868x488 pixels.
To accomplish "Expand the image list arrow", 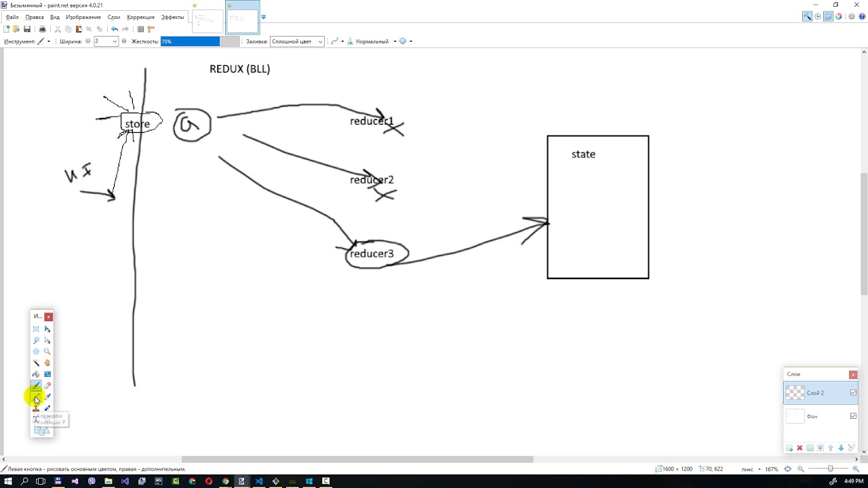I will 264,17.
